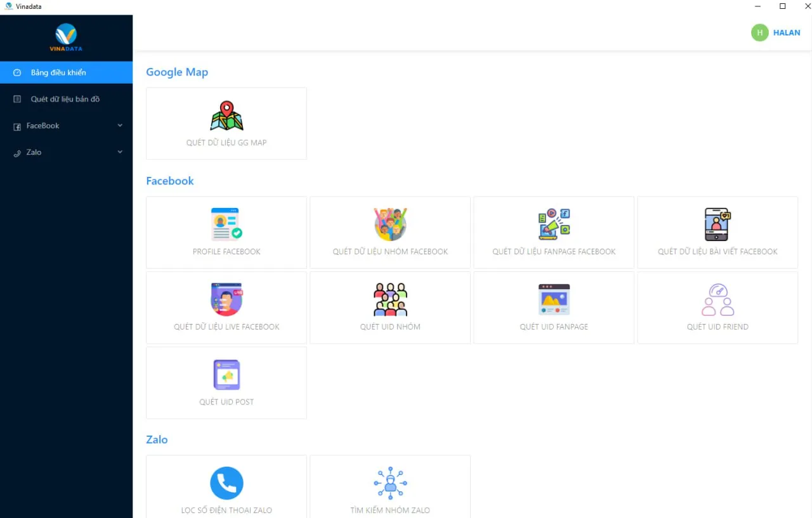Select Bảng điều khiển in the sidebar
The height and width of the screenshot is (518, 812).
(x=58, y=72)
